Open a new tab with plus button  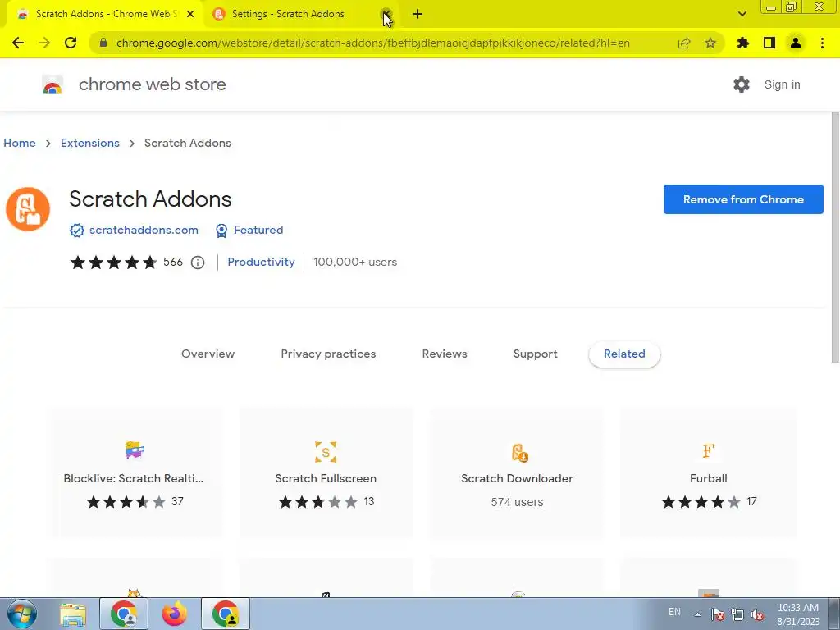tap(418, 14)
